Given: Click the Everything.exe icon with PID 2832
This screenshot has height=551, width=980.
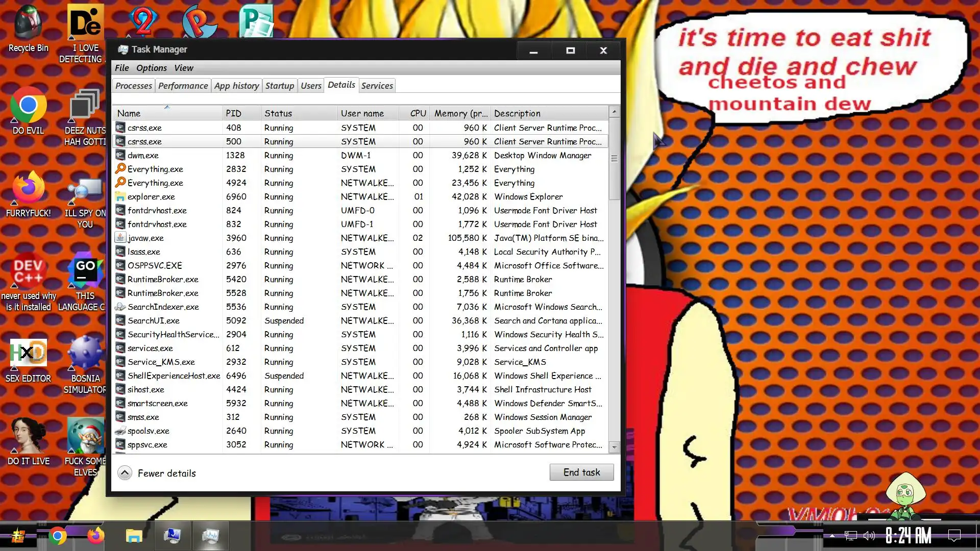Looking at the screenshot, I should [x=120, y=169].
